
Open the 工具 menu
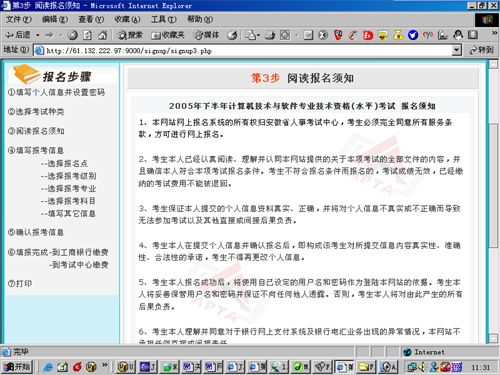coord(164,19)
